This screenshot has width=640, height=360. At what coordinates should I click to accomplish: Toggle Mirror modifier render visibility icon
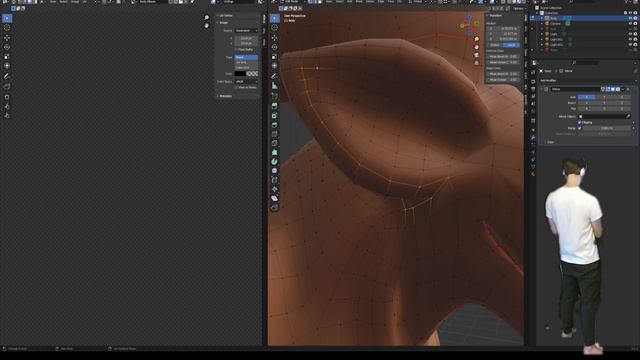point(618,89)
